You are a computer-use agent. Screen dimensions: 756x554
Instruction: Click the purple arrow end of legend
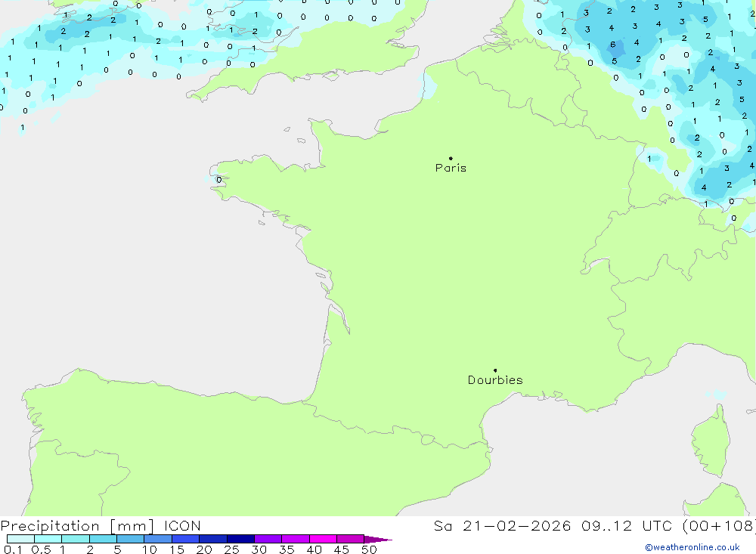pos(378,539)
